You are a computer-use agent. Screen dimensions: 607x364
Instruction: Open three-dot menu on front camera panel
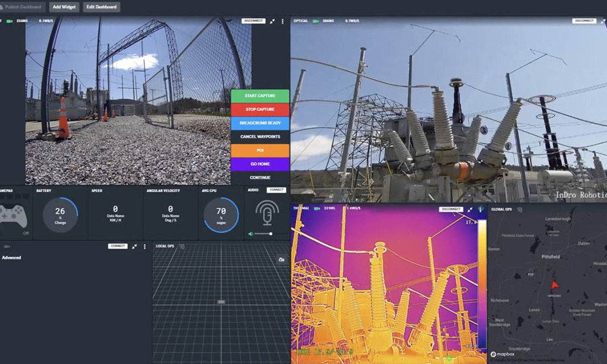pos(282,21)
